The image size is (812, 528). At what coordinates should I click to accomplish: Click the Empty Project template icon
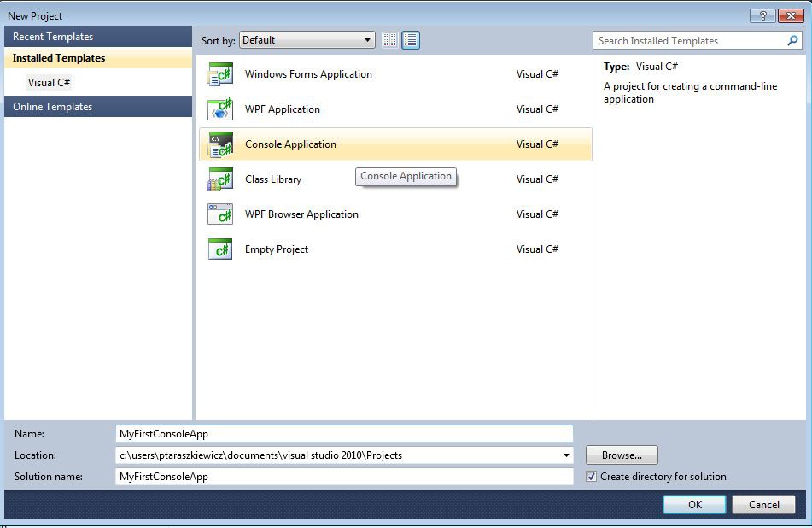pos(220,249)
